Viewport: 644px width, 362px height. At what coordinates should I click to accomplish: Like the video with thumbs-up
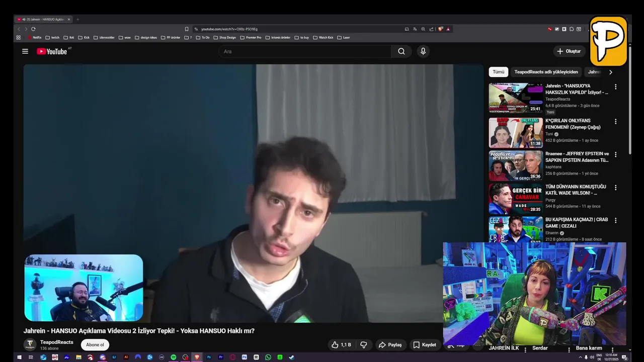pyautogui.click(x=341, y=345)
